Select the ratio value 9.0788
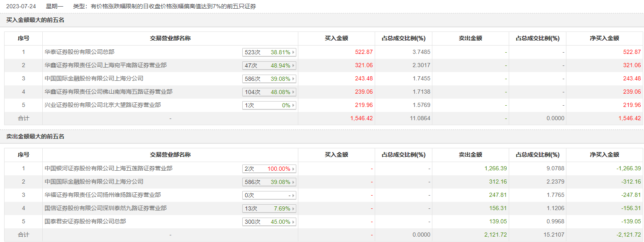Viewport: 644px width, 242px height. coord(555,168)
